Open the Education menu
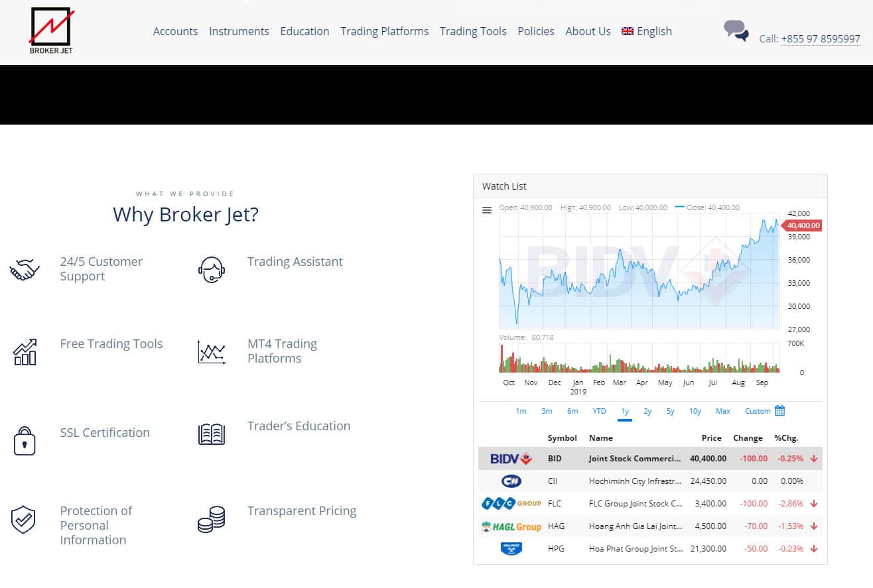 point(304,31)
